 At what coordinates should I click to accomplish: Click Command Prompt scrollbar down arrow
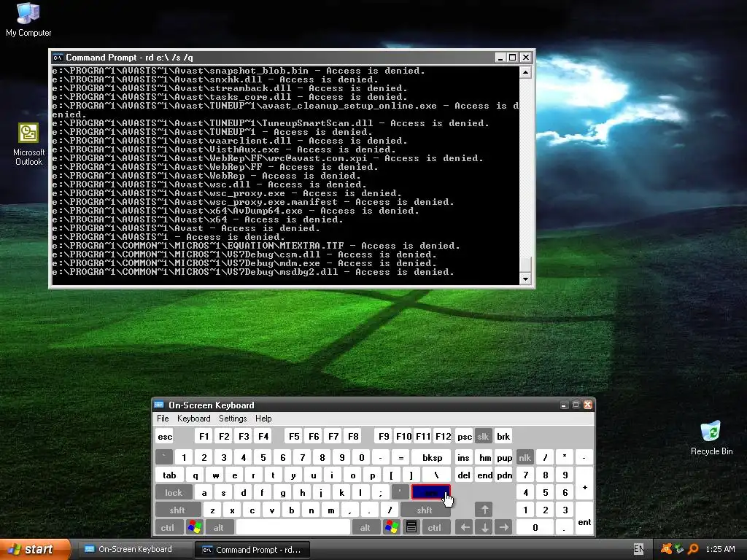[525, 279]
